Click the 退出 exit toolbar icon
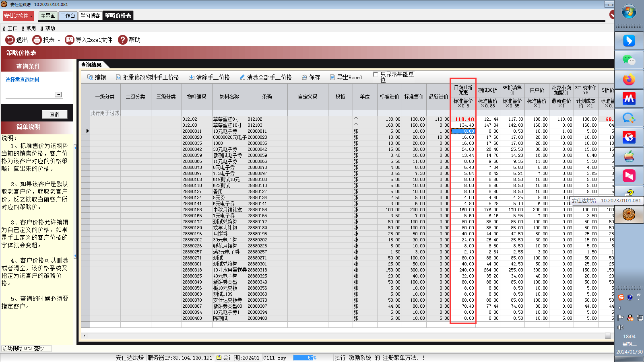The image size is (644, 362). point(10,40)
